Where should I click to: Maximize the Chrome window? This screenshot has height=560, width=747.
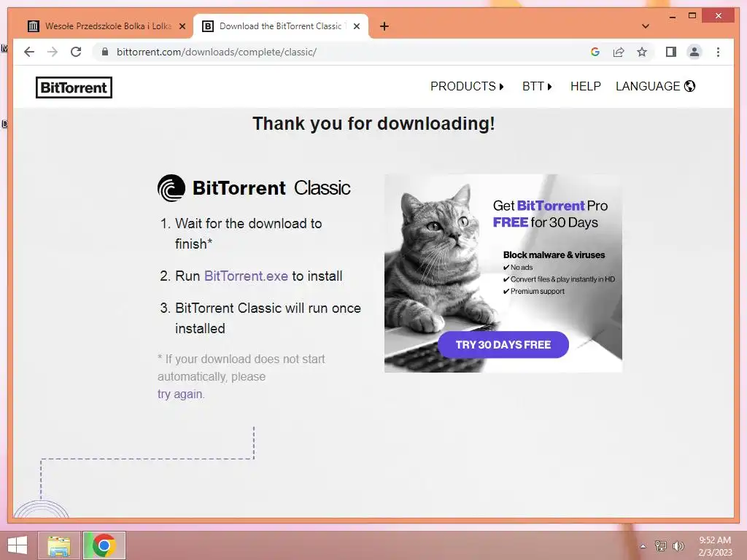[692, 16]
